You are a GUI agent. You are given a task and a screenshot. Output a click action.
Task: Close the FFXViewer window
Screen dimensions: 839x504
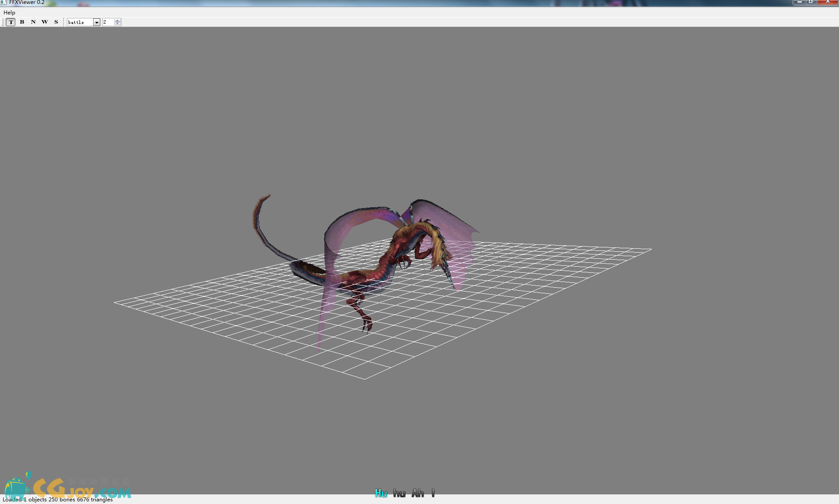(827, 2)
